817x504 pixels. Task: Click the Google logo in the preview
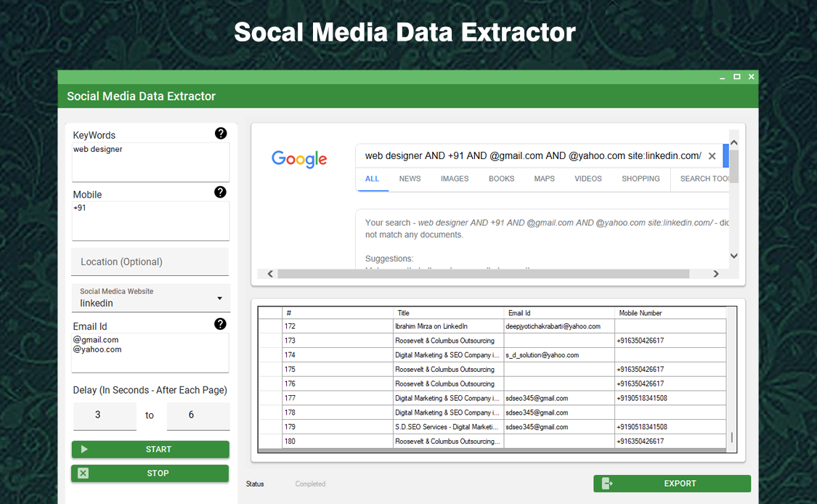click(298, 159)
